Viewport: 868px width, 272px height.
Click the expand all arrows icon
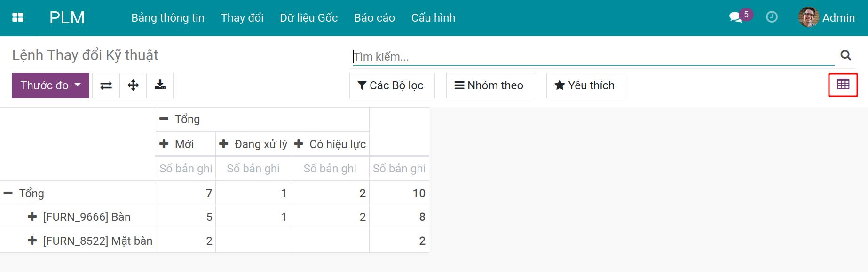pos(133,85)
